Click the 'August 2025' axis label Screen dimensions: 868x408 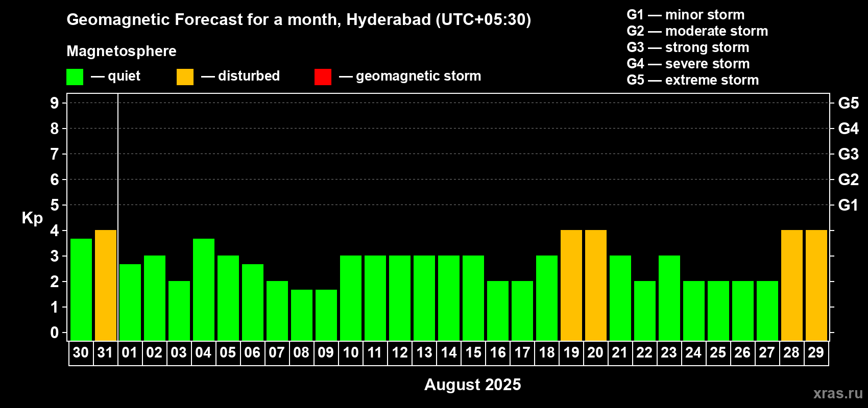(473, 385)
